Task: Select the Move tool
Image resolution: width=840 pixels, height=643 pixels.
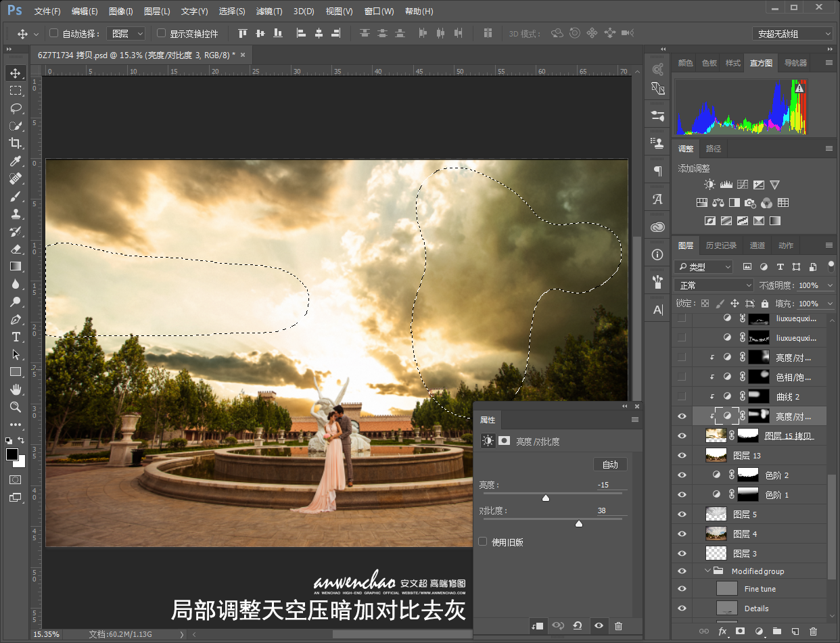Action: [x=16, y=73]
